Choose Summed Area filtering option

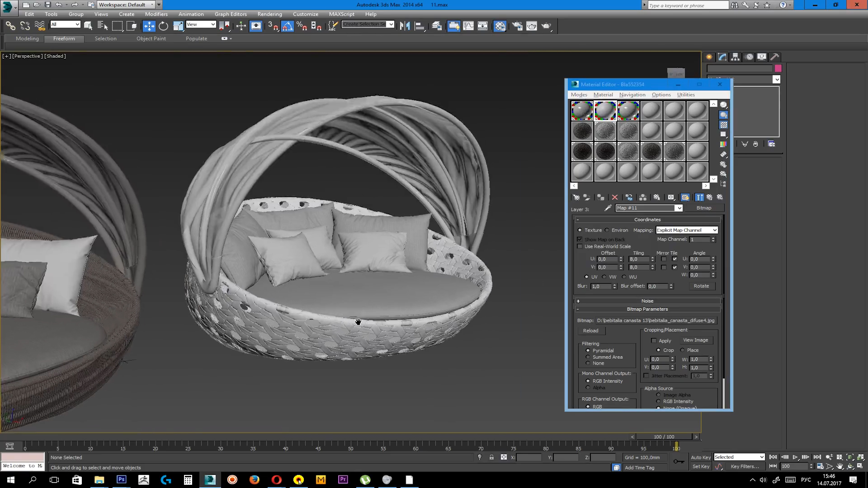pyautogui.click(x=588, y=357)
